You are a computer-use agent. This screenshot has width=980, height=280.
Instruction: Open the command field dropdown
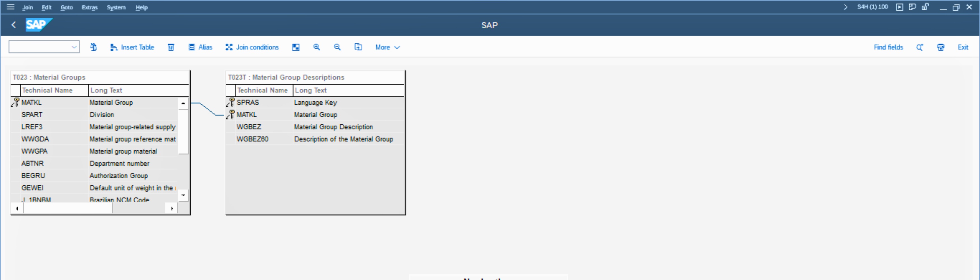(x=74, y=47)
